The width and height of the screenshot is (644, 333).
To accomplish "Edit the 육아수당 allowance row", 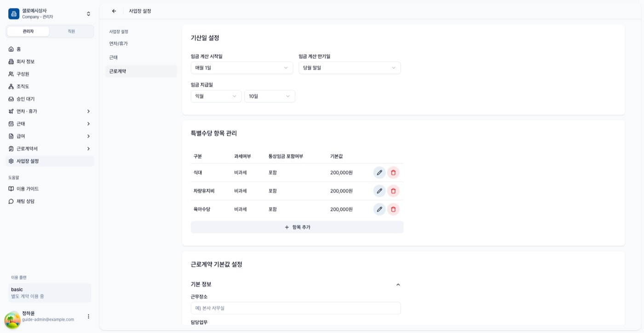I will (379, 209).
